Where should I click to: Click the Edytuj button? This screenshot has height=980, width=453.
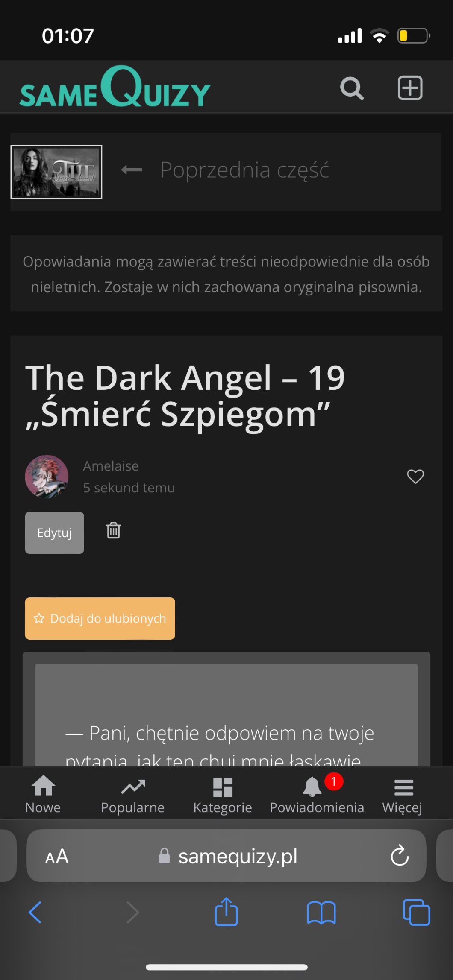[54, 532]
